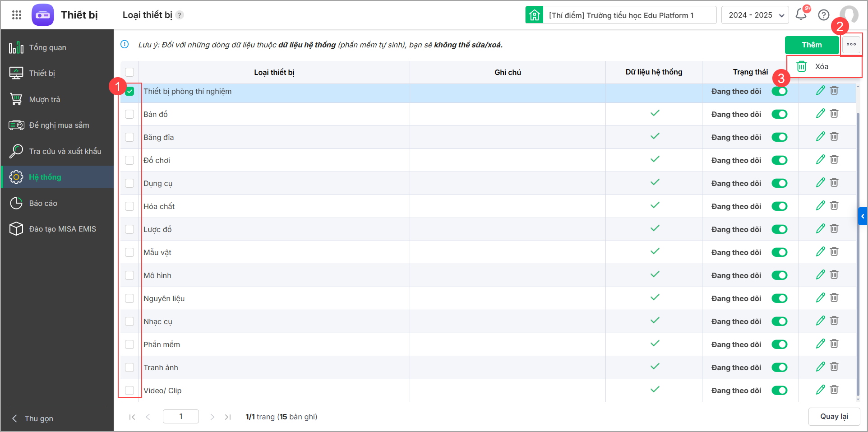Select the Video/ Clip row checkbox
The width and height of the screenshot is (868, 432).
point(129,390)
